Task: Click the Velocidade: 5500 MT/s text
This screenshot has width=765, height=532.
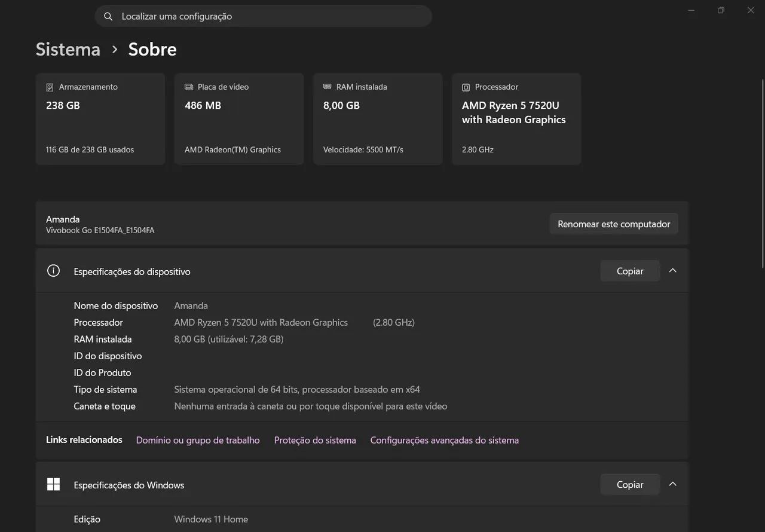Action: coord(363,149)
